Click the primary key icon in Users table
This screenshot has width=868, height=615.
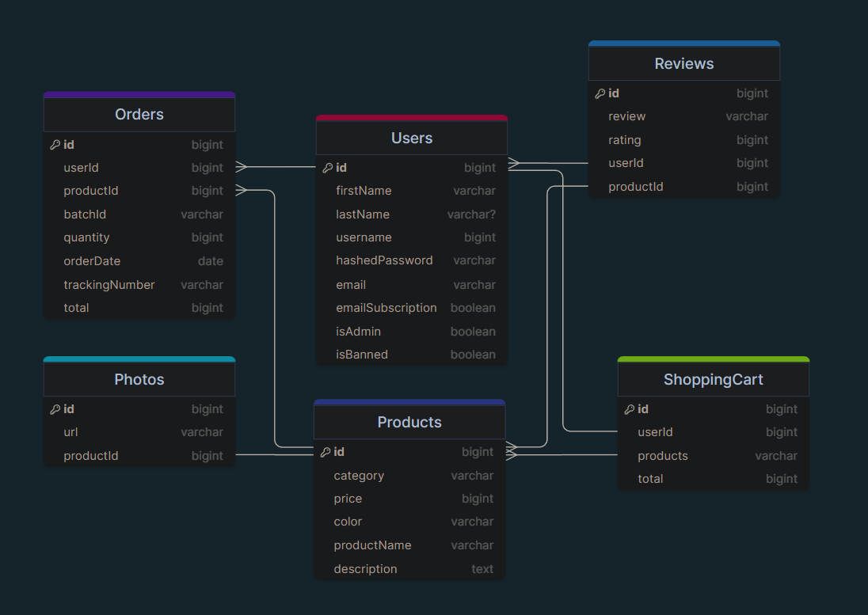click(x=328, y=168)
